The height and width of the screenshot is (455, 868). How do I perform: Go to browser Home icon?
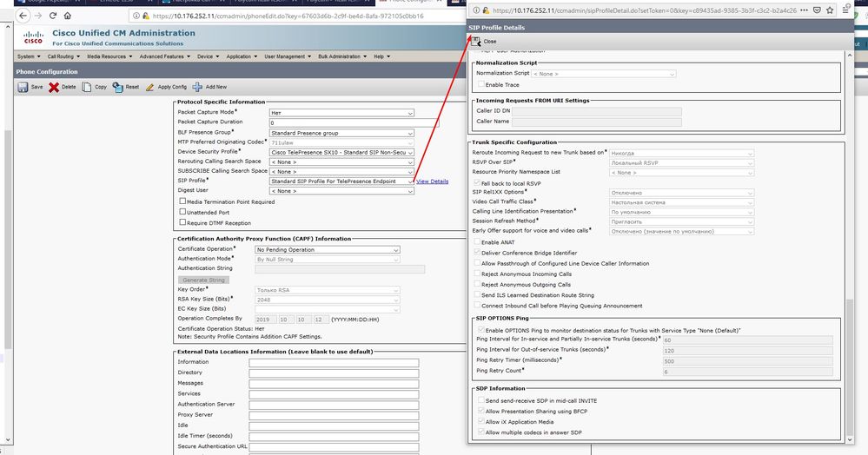click(x=68, y=16)
